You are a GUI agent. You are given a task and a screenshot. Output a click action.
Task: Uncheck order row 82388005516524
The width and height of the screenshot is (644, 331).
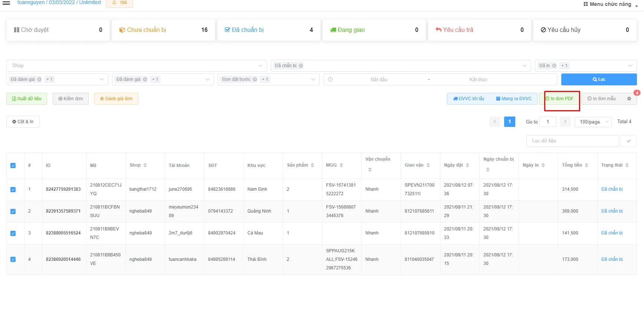point(13,233)
